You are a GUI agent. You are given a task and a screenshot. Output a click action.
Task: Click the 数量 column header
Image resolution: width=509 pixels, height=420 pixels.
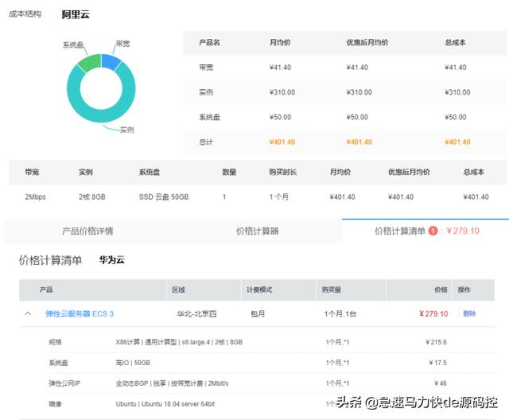point(229,173)
